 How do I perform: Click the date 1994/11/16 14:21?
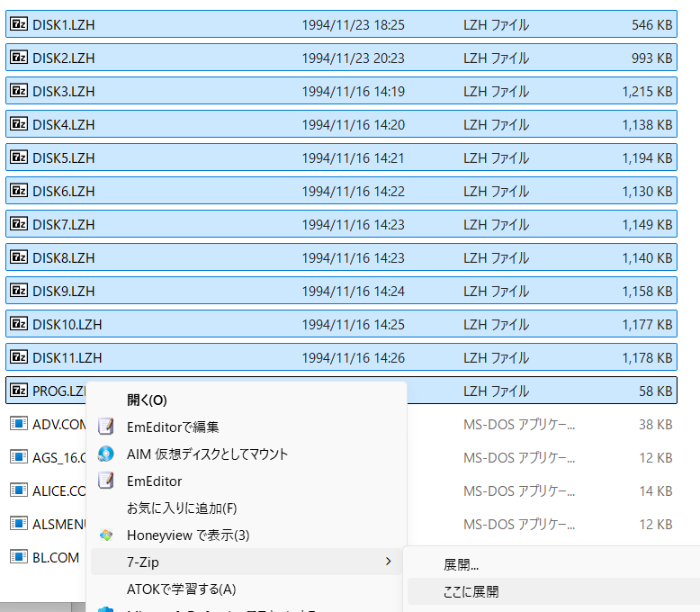coord(353,157)
